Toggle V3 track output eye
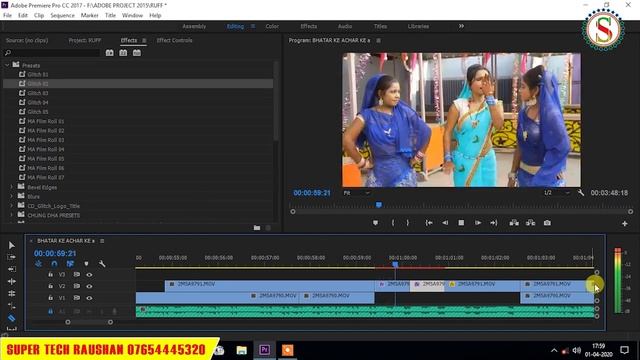 (x=89, y=275)
